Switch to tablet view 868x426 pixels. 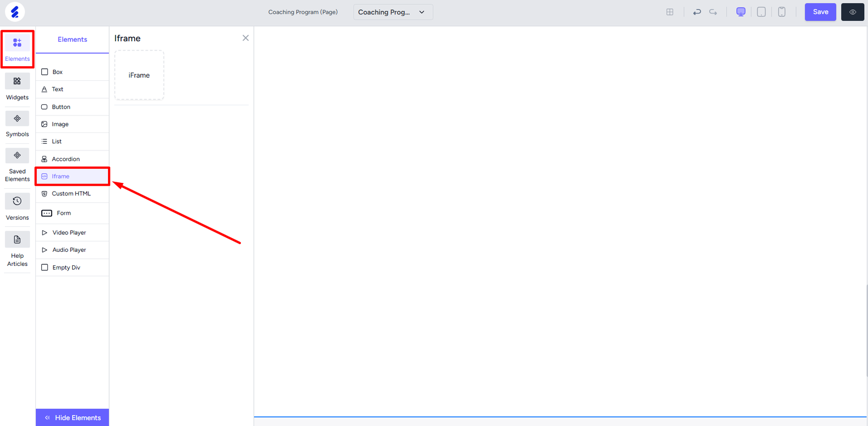[761, 12]
